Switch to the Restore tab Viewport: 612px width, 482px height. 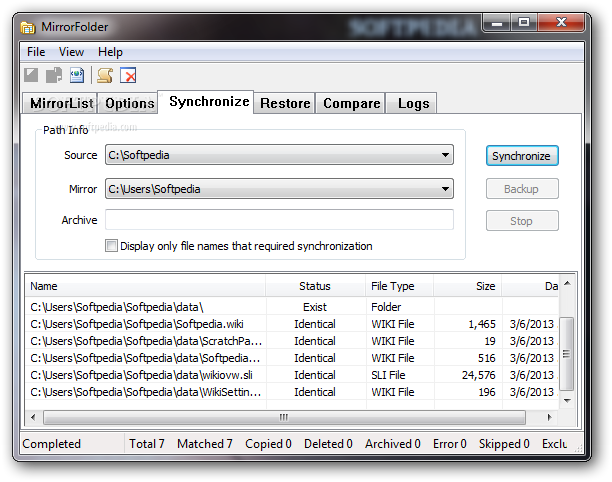(x=285, y=103)
